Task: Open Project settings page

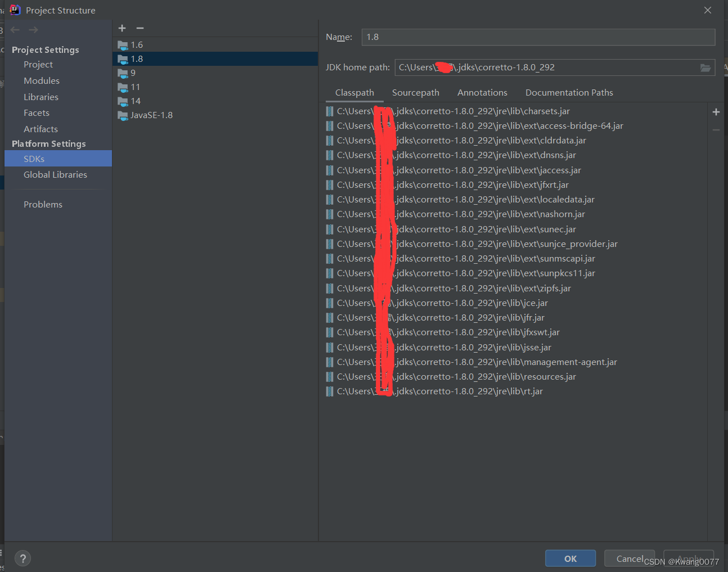Action: click(38, 65)
